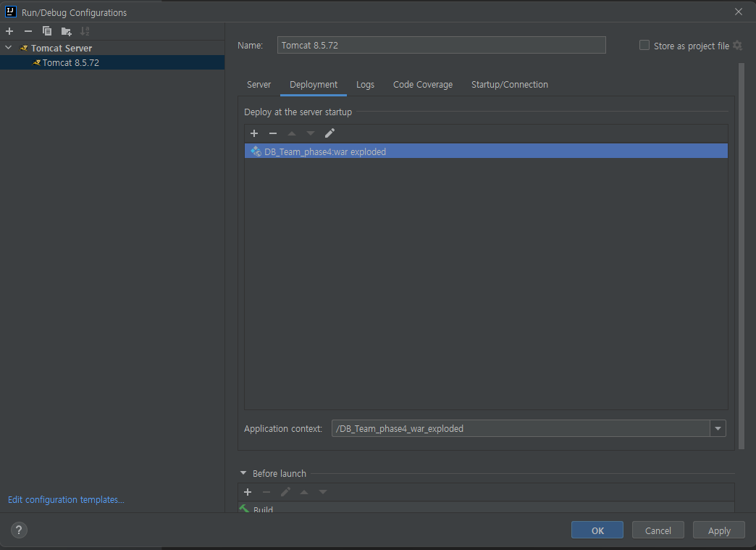Viewport: 756px width, 550px height.
Task: Edit artifact with pencil icon
Action: [x=329, y=133]
